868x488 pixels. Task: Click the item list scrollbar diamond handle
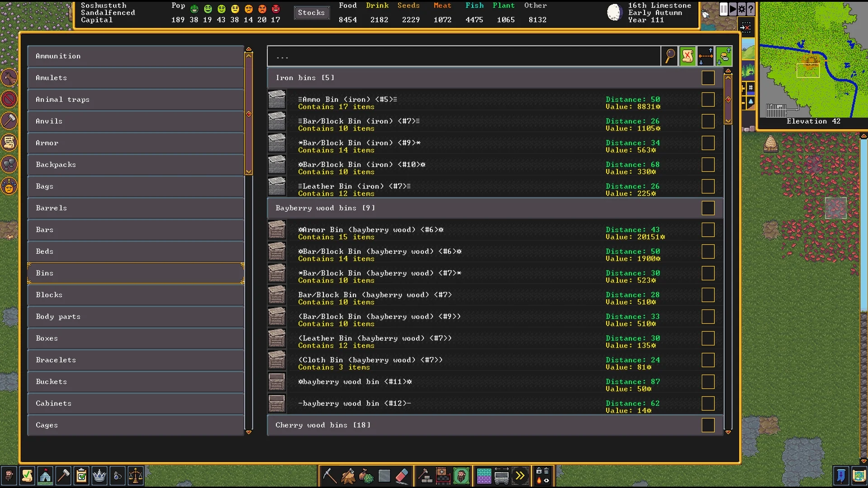(728, 99)
